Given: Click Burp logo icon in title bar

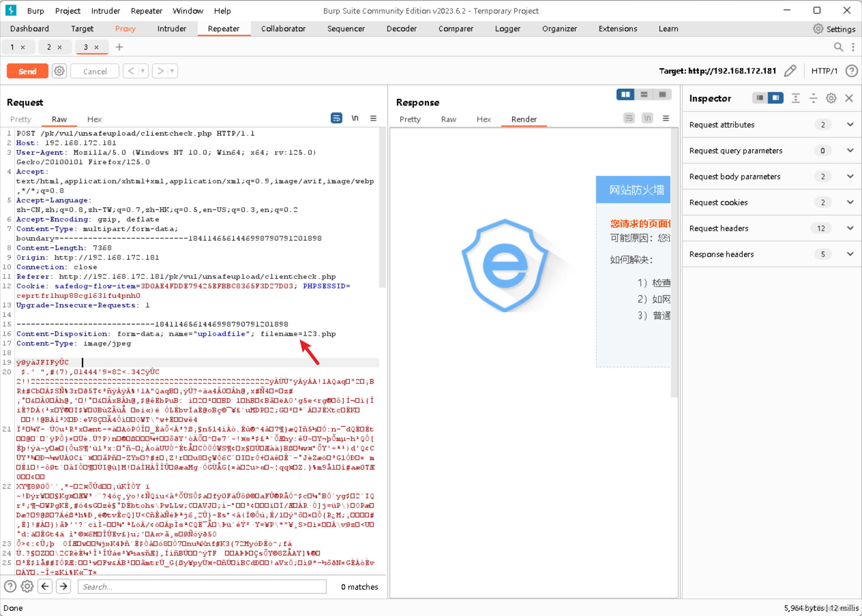Looking at the screenshot, I should click(x=10, y=10).
